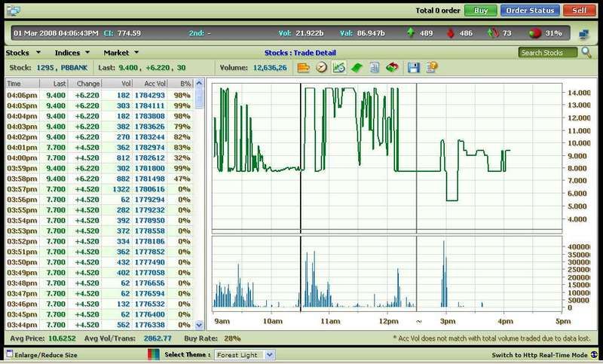Click the green up arrow gainers icon
603x364 pixels.
[x=411, y=32]
